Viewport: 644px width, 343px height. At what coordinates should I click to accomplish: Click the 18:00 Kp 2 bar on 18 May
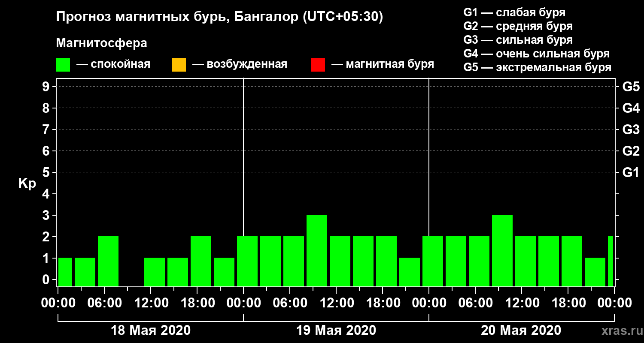coord(201,261)
